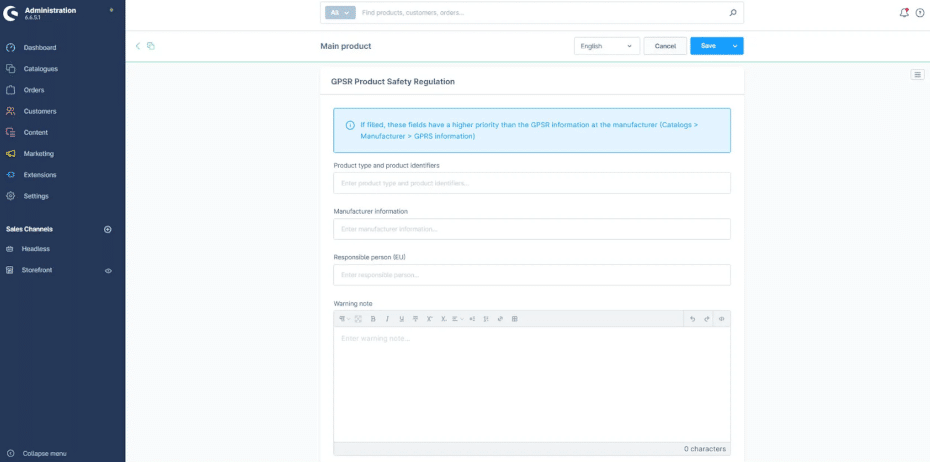Open paragraph format dropdown in editor
The height and width of the screenshot is (462, 930).
(x=345, y=319)
